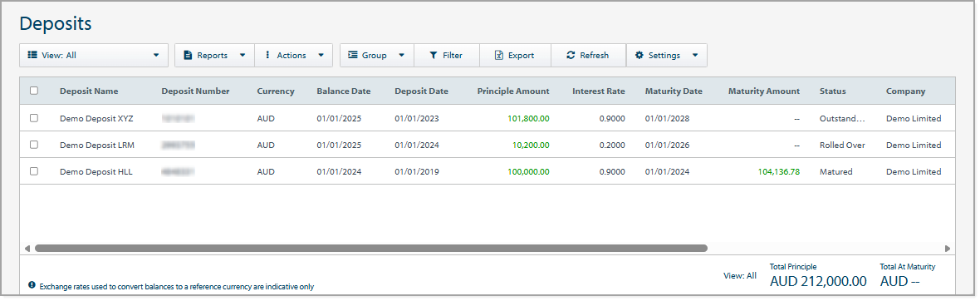Viewport: 980px width, 301px height.
Task: Sort by Deposit Number column header
Action: click(x=195, y=91)
